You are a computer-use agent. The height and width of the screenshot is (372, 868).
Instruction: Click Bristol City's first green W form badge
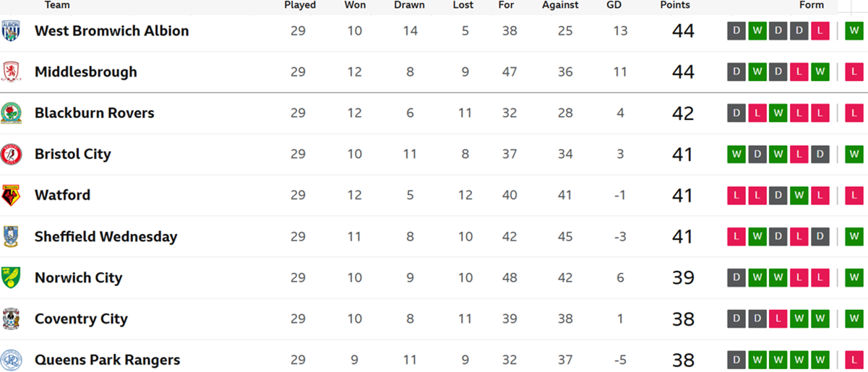[x=736, y=155]
